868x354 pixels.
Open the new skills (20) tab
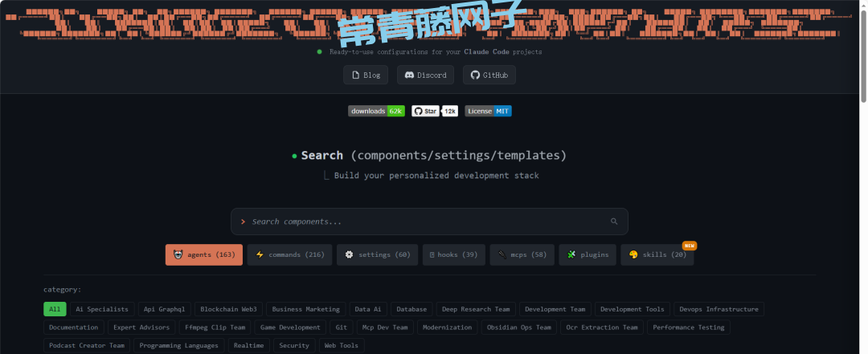657,254
